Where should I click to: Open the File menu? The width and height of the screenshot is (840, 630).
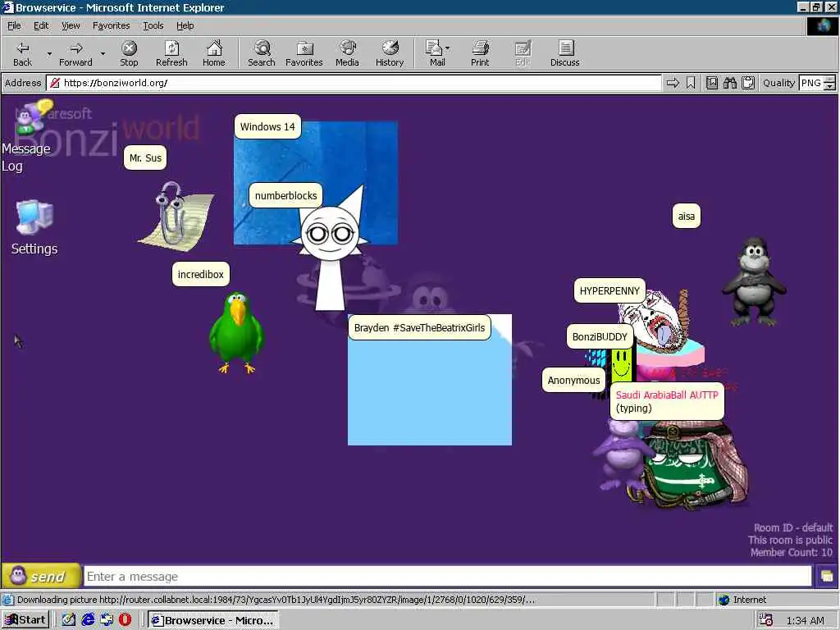coord(14,25)
